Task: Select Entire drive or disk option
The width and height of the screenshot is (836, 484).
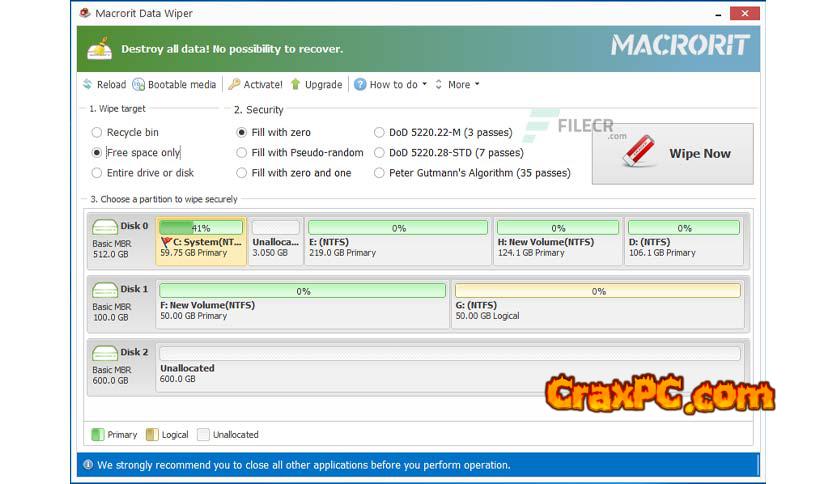Action: click(97, 173)
